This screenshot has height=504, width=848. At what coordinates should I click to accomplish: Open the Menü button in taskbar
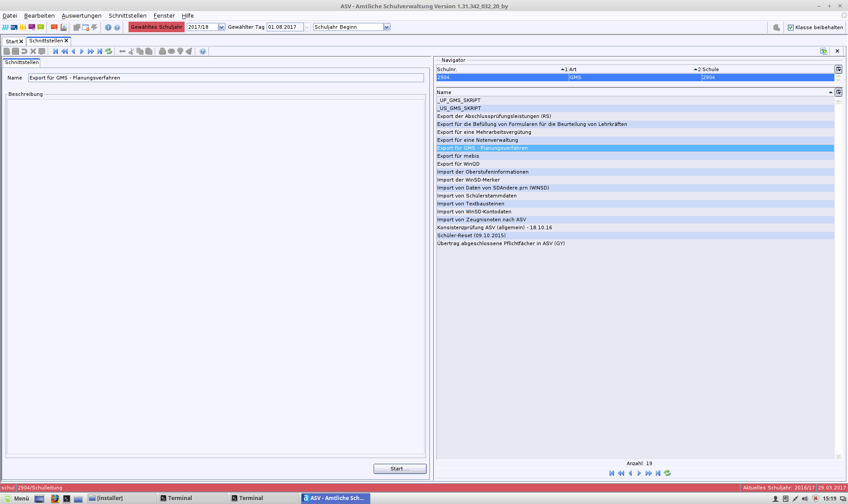click(17, 498)
